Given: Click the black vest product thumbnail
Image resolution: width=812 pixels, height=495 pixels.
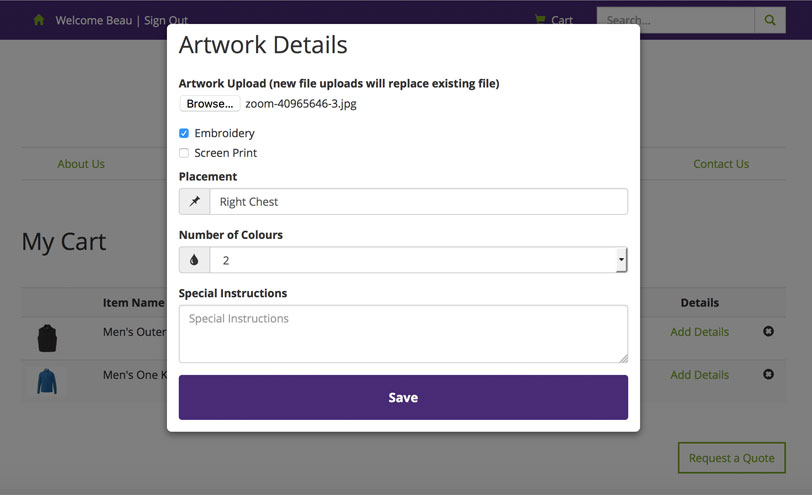Looking at the screenshot, I should (47, 338).
